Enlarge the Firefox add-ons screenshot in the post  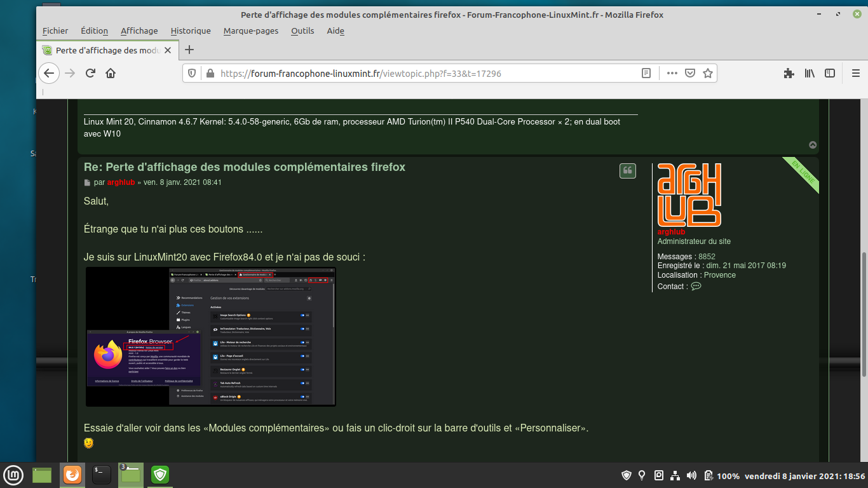click(x=211, y=336)
